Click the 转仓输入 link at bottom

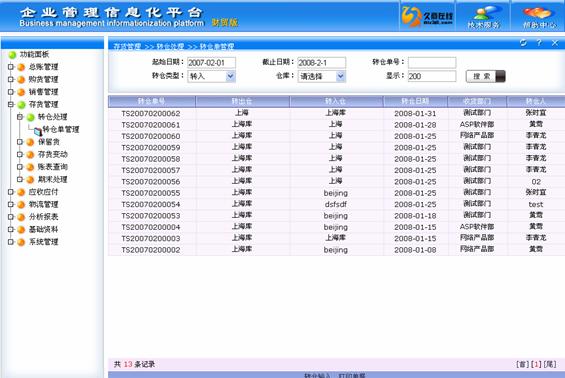[317, 375]
